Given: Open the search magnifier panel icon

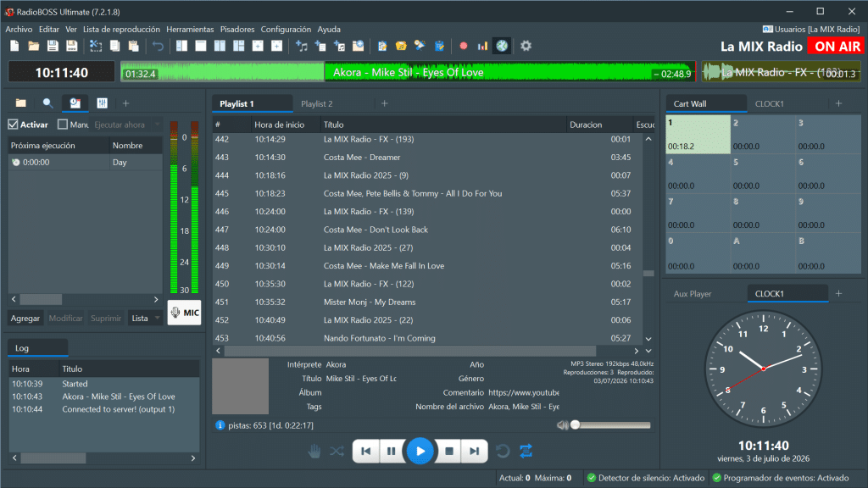Looking at the screenshot, I should pyautogui.click(x=47, y=103).
